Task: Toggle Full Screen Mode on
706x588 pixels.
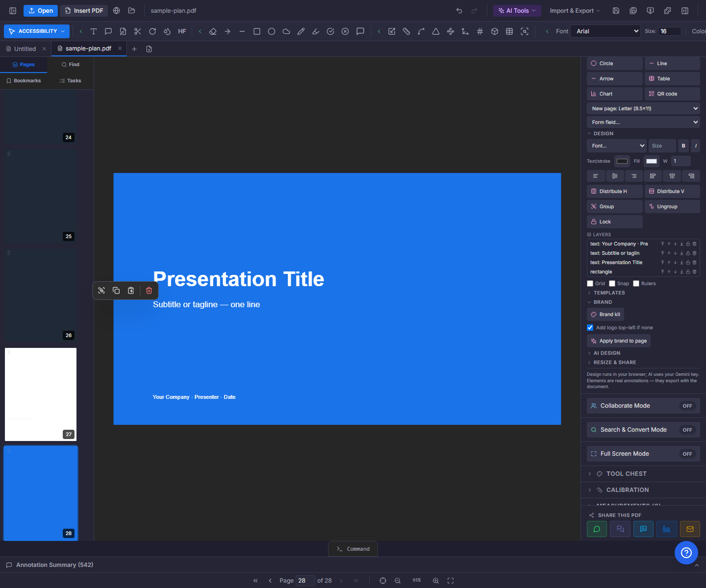Action: [687, 454]
